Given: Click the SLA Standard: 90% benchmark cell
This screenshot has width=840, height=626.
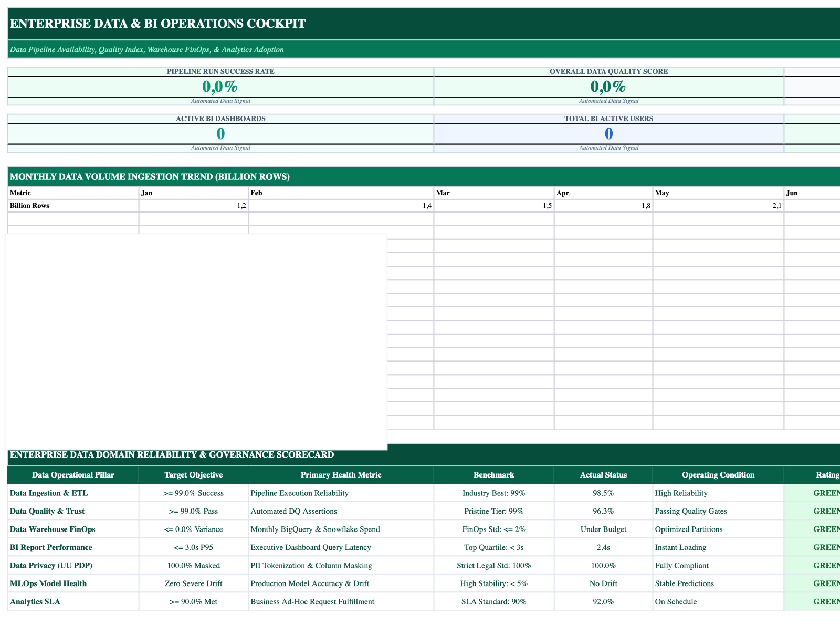Looking at the screenshot, I should (x=494, y=602).
